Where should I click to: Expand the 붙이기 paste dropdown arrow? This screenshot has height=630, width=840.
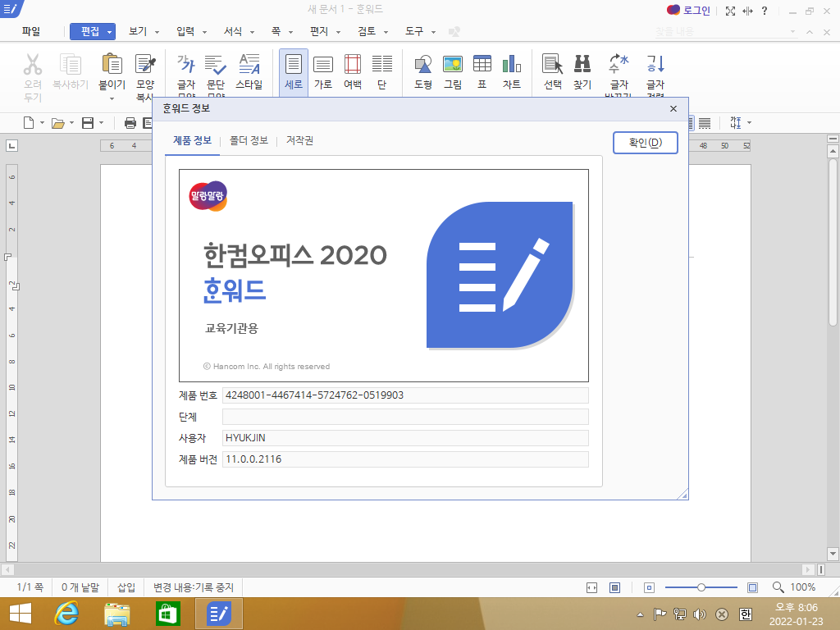click(x=112, y=98)
